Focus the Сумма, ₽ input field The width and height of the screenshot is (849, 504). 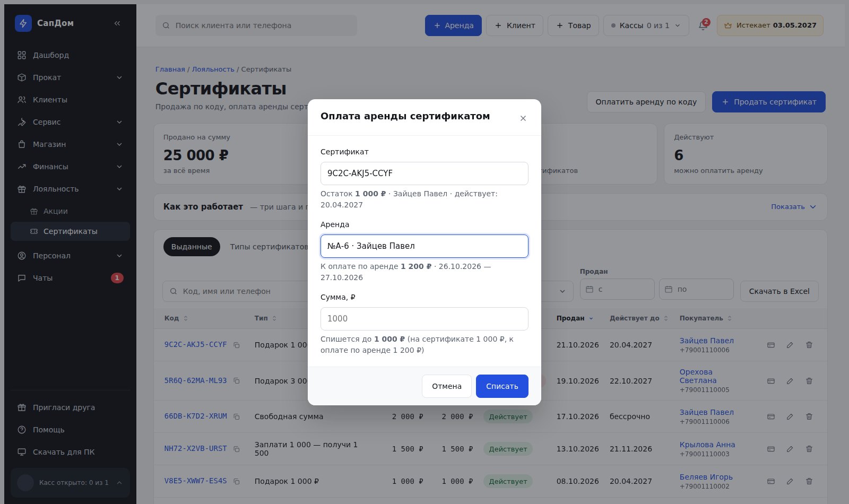[x=424, y=319]
